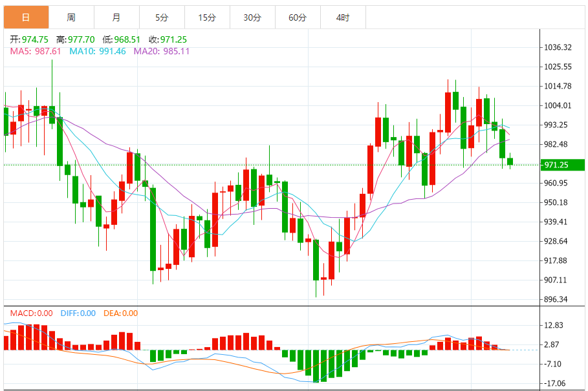Click the -7.10 MACD axis label
Viewport: 588px width, 391px height.
[x=553, y=364]
